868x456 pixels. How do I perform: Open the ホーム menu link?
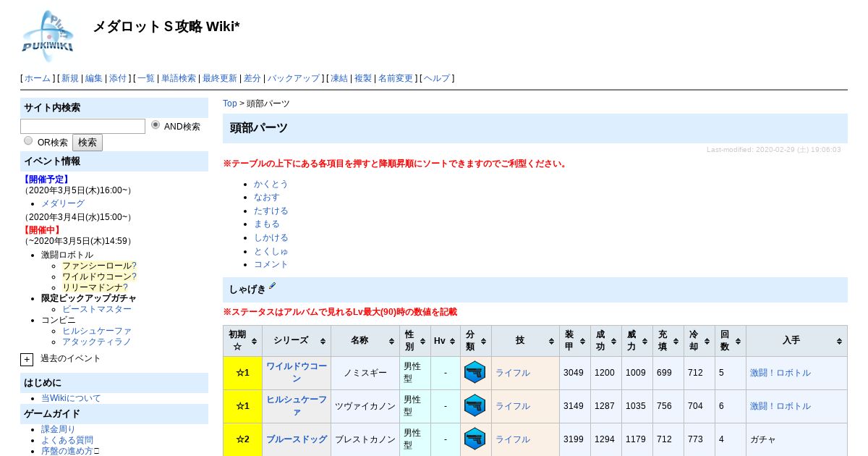pyautogui.click(x=38, y=78)
